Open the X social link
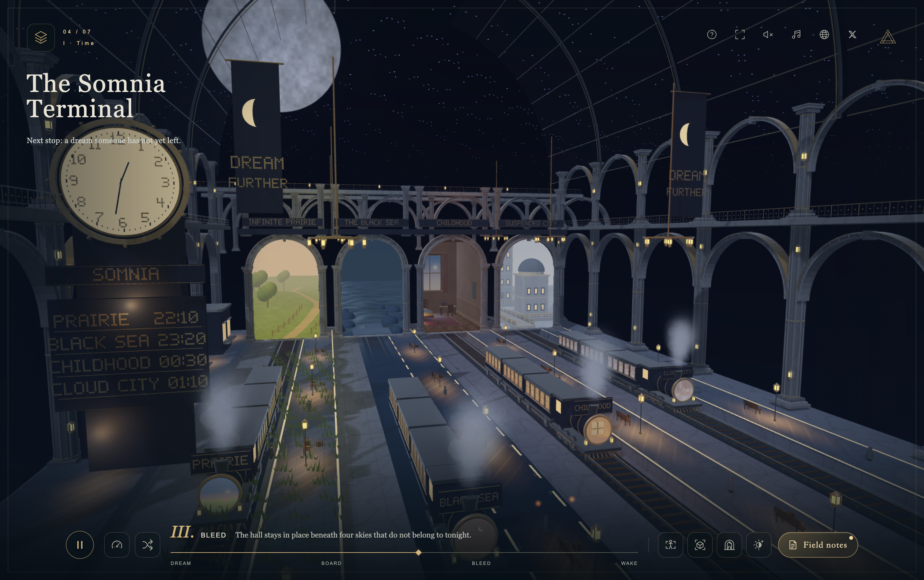 pyautogui.click(x=852, y=34)
